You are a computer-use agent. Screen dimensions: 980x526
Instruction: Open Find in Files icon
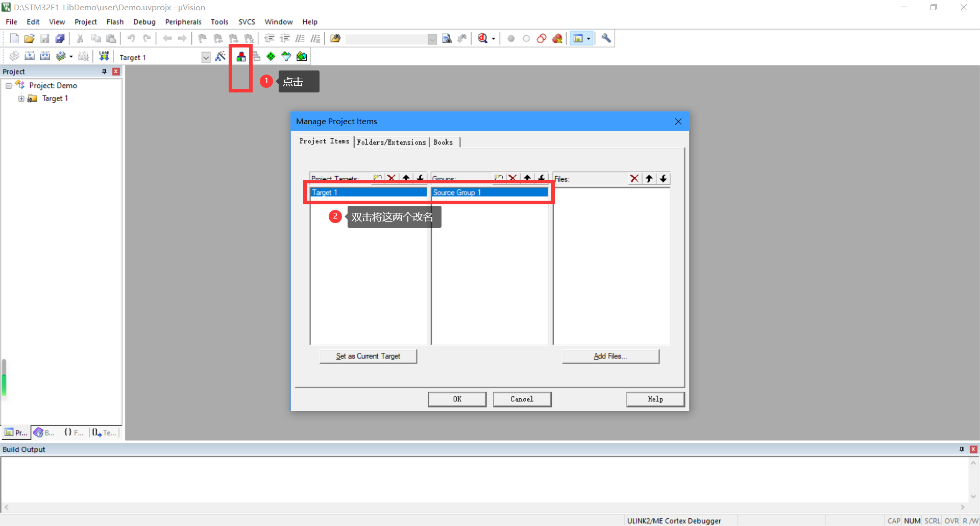pos(335,38)
